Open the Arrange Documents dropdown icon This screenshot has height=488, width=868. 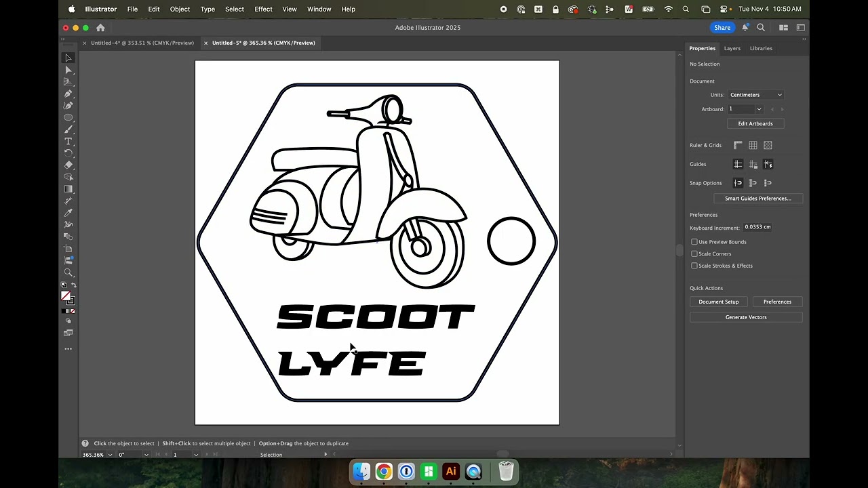783,28
